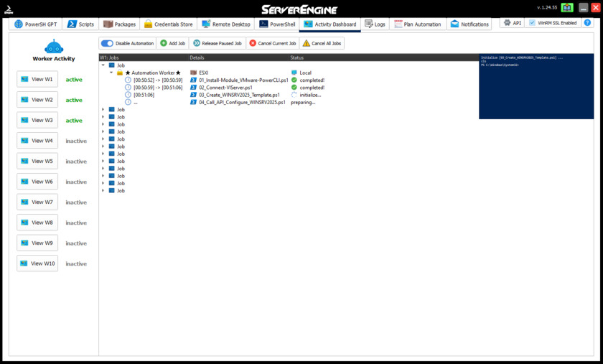603x364 pixels.
Task: Switch to the Scripts tab
Action: 80,24
